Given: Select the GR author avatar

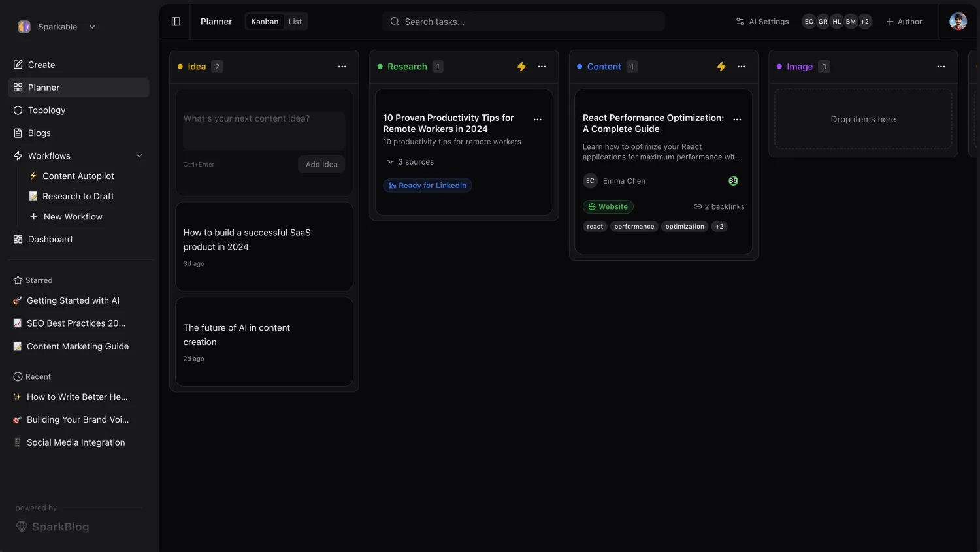Looking at the screenshot, I should tap(823, 22).
